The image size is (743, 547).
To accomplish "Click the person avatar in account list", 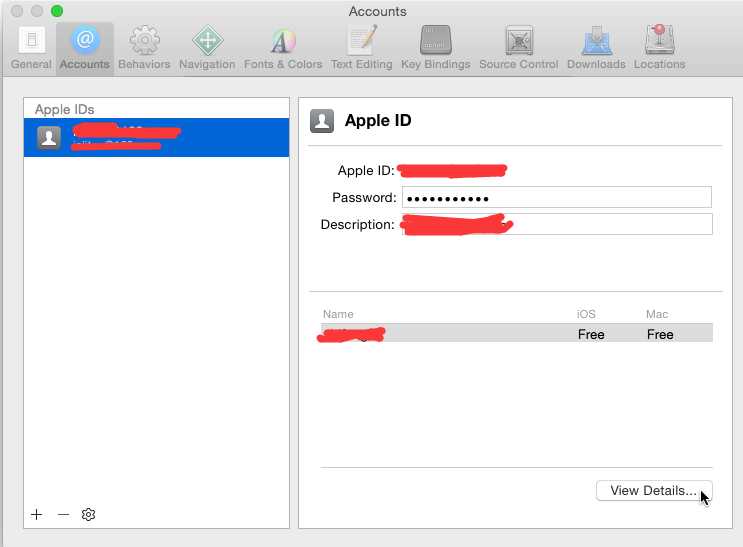I will pyautogui.click(x=49, y=138).
